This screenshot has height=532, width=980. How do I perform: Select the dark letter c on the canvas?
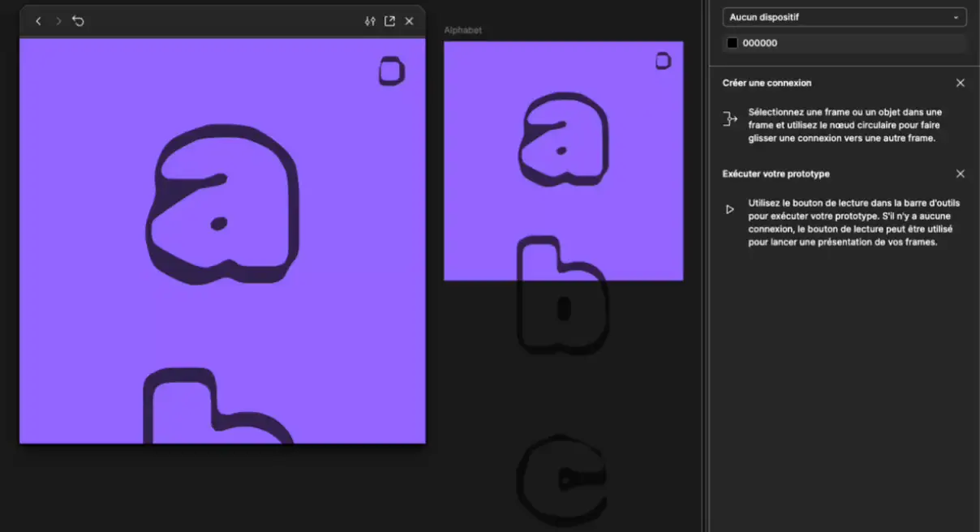561,478
